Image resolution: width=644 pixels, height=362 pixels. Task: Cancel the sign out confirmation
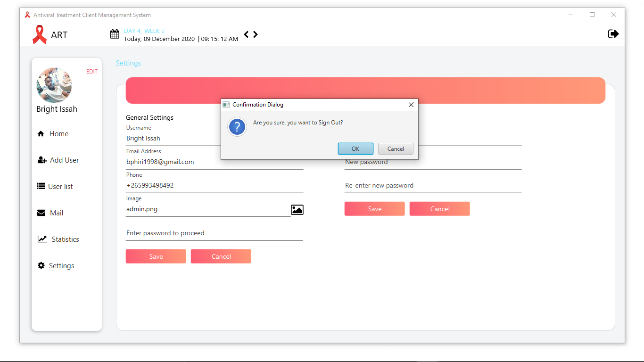(396, 148)
